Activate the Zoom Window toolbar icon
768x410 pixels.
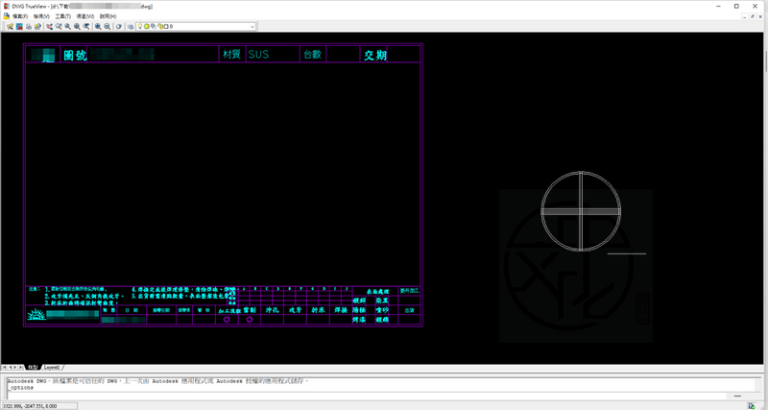58,26
